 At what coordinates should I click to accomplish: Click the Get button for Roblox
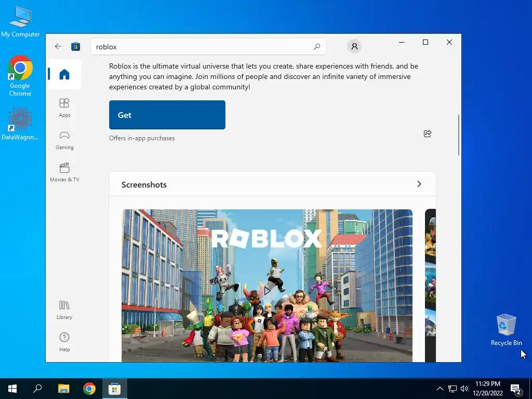pyautogui.click(x=167, y=115)
